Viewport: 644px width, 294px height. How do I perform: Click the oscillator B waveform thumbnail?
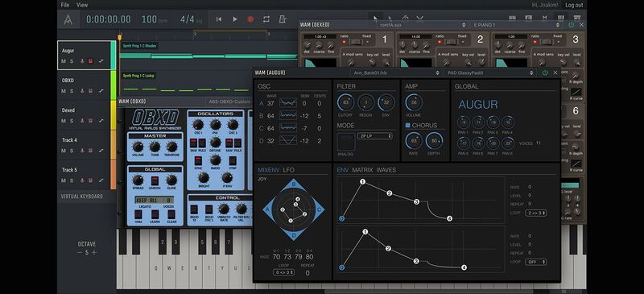coord(288,115)
